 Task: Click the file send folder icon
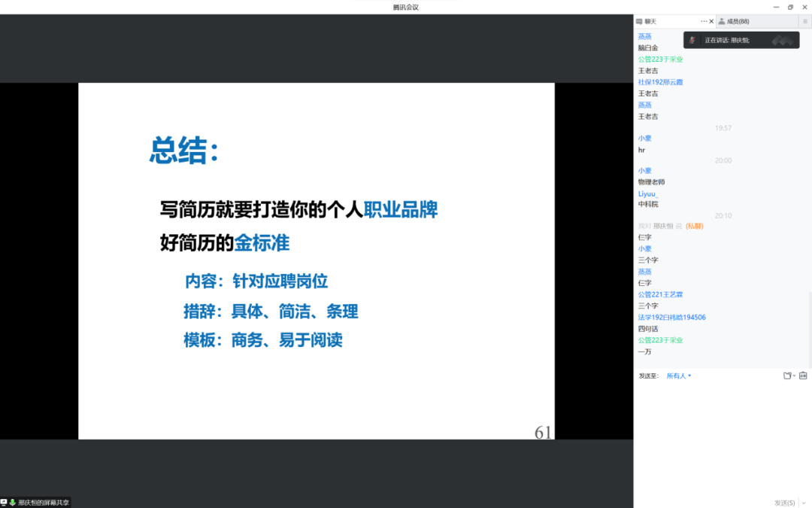[x=786, y=376]
